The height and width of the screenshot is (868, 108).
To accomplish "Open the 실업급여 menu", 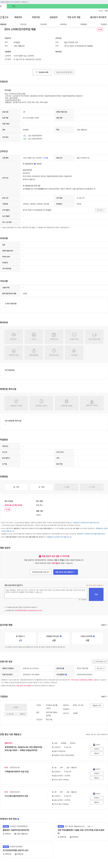I will pyautogui.click(x=53, y=17).
